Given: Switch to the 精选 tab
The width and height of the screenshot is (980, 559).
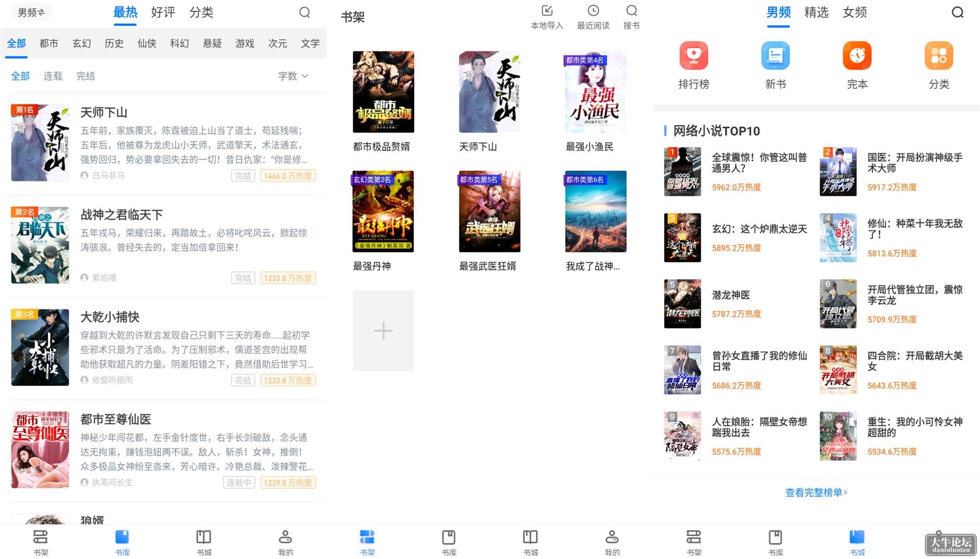Looking at the screenshot, I should (817, 12).
